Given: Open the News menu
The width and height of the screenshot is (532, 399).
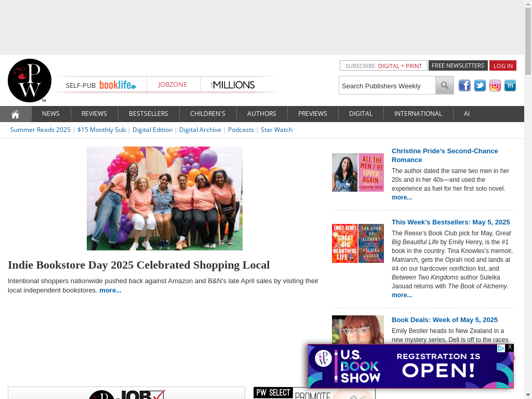Looking at the screenshot, I should [51, 114].
